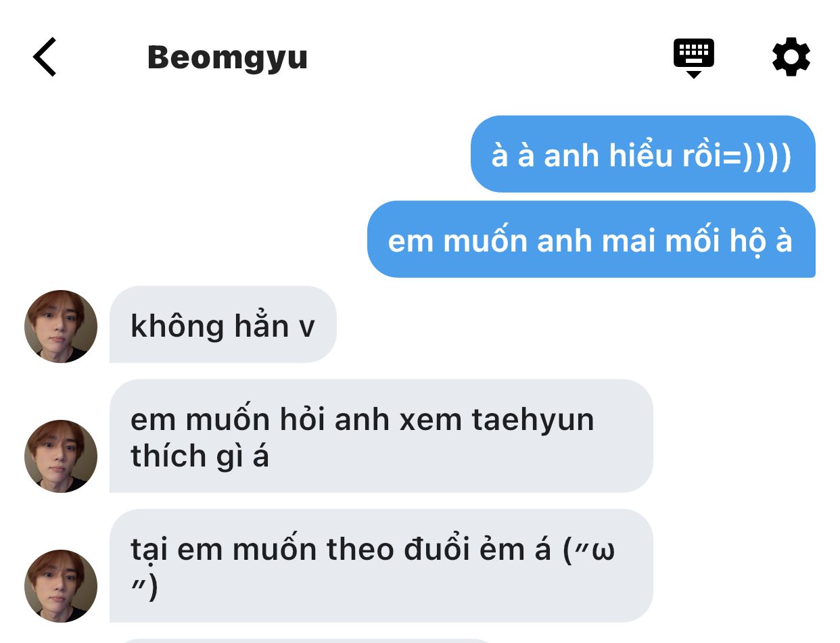Tap the 'thích gì á' text line

(x=200, y=457)
